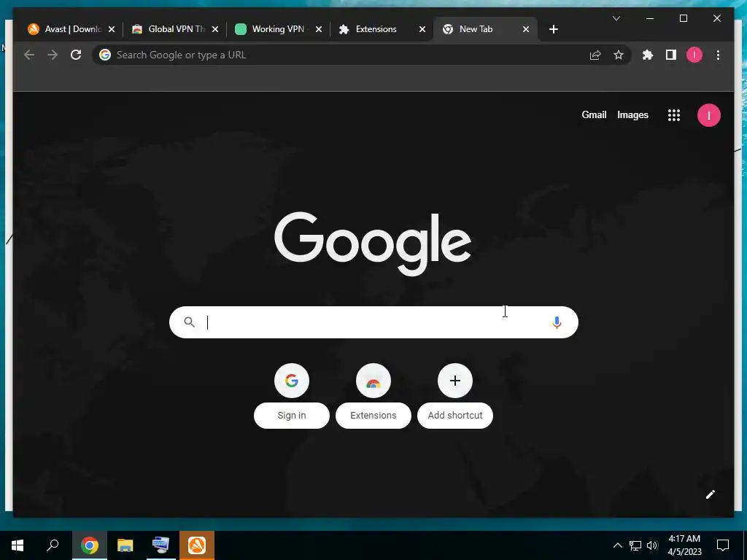Open Avast app in the taskbar

(x=197, y=545)
